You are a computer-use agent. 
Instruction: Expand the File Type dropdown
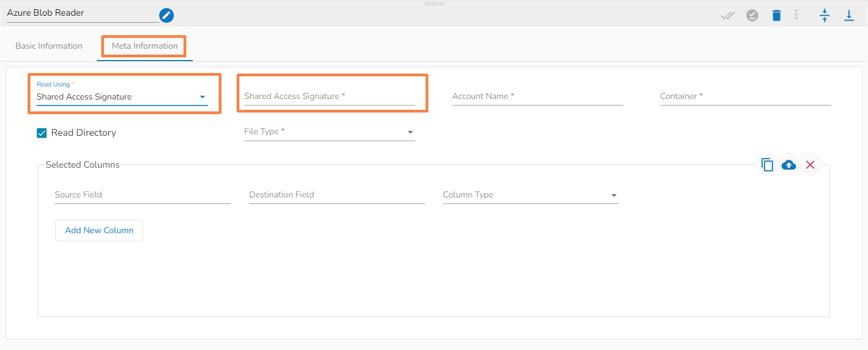[329, 131]
